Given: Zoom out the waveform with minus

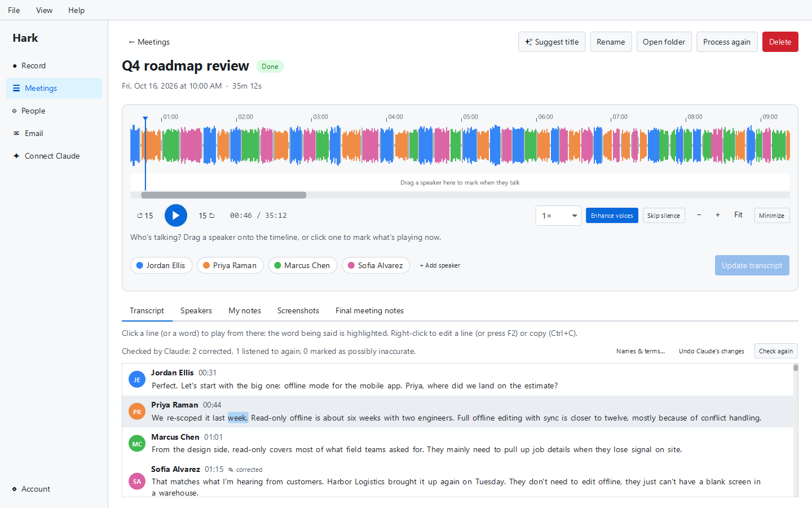Looking at the screenshot, I should (699, 215).
